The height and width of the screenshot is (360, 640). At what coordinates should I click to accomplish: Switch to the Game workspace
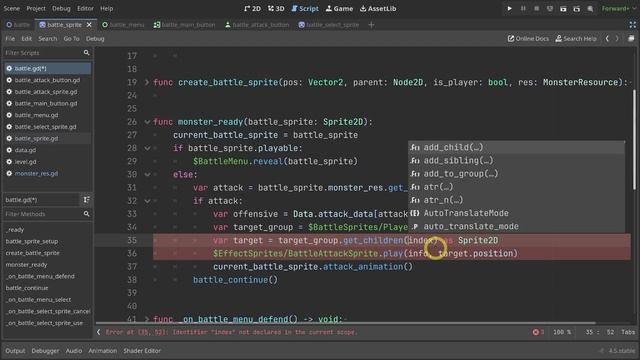point(339,8)
